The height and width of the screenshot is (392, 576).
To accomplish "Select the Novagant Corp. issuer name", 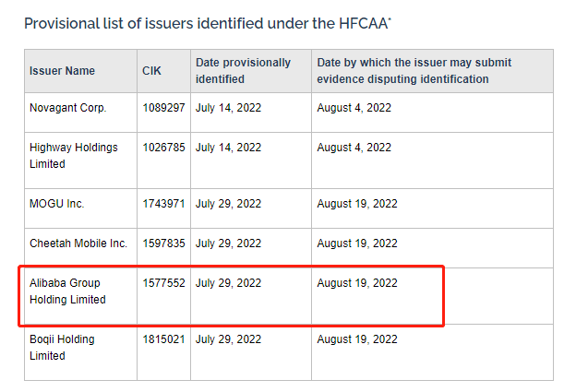I will (68, 108).
